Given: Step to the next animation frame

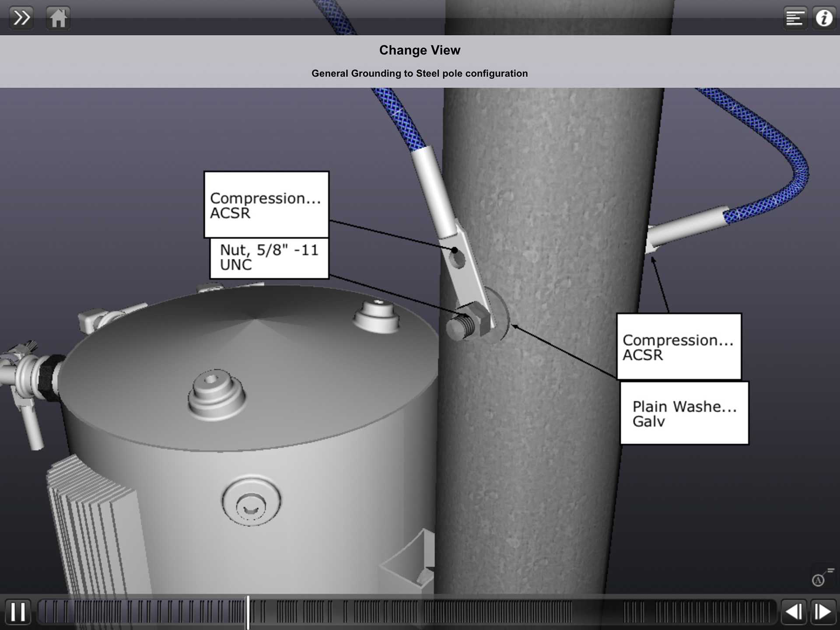Looking at the screenshot, I should click(823, 611).
